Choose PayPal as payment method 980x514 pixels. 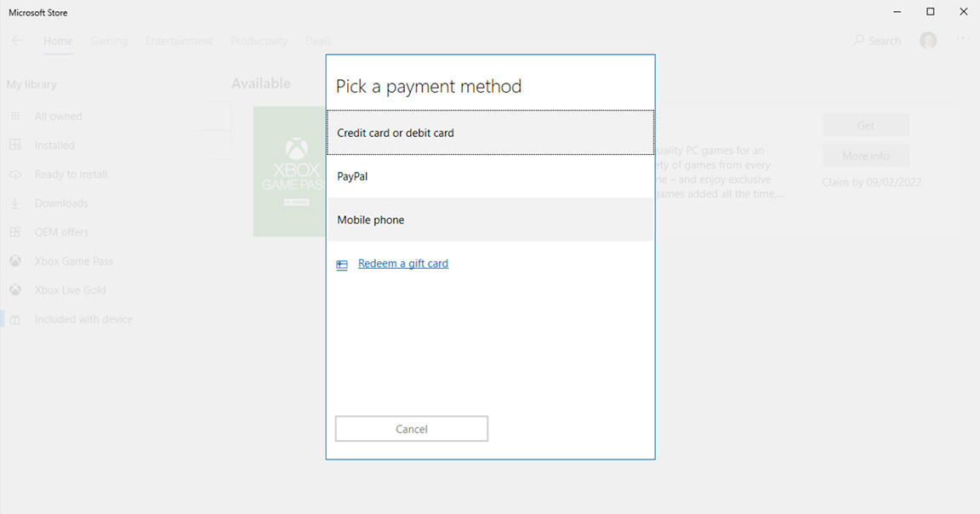490,176
